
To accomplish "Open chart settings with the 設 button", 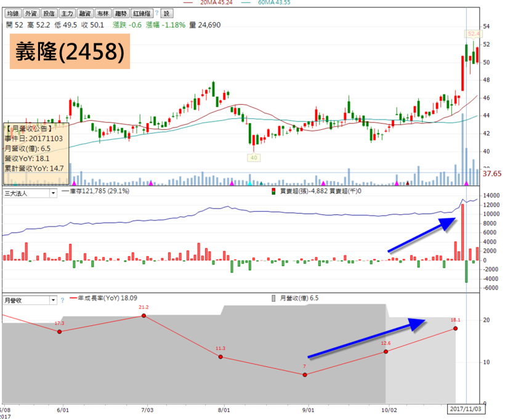I will (x=166, y=14).
